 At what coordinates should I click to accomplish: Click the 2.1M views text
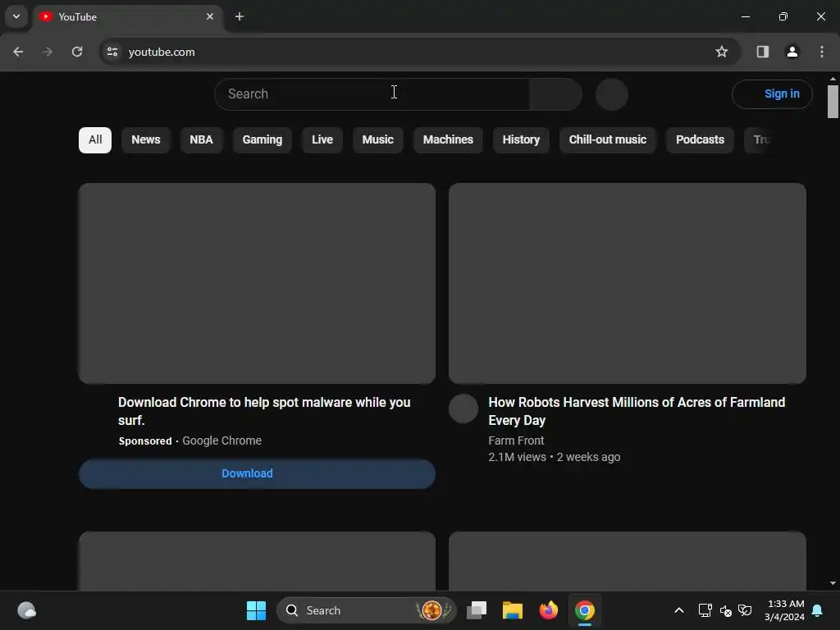[x=517, y=457]
